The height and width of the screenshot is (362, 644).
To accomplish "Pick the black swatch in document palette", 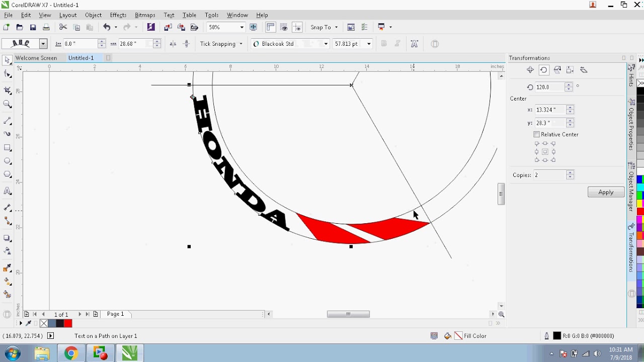I will coord(60,323).
